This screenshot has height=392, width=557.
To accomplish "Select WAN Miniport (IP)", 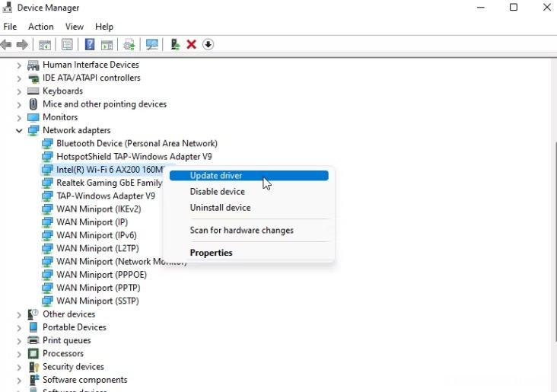I will 92,222.
